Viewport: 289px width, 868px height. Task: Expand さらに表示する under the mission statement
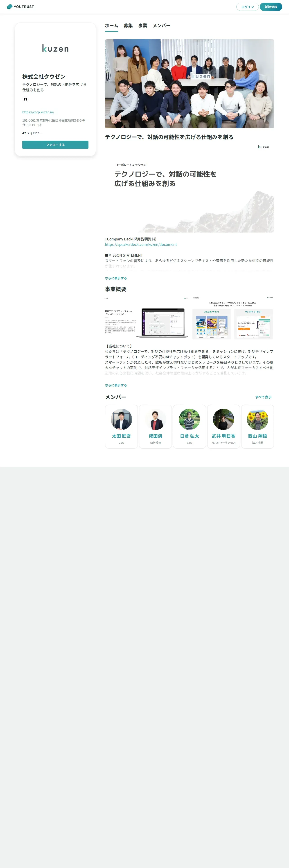tap(116, 278)
